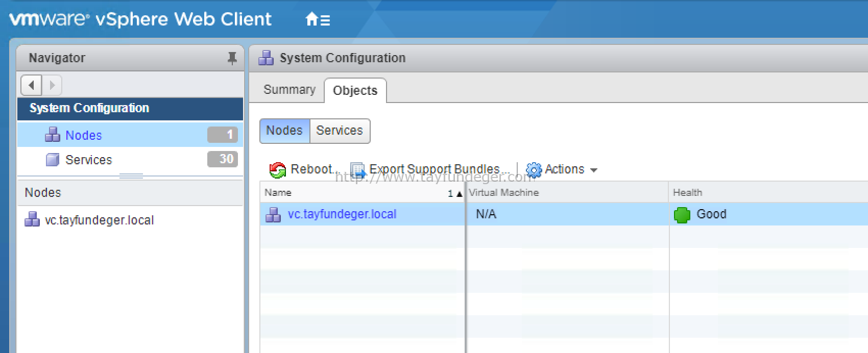
Task: Click the N/A virtual machine cell
Action: point(486,214)
